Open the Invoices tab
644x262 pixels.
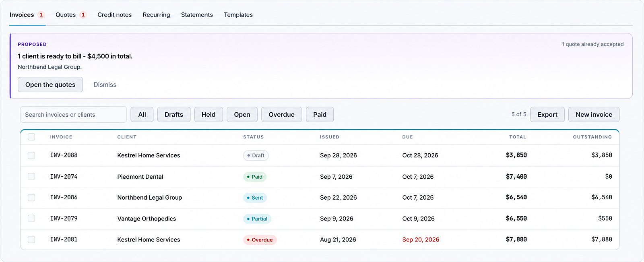point(27,15)
